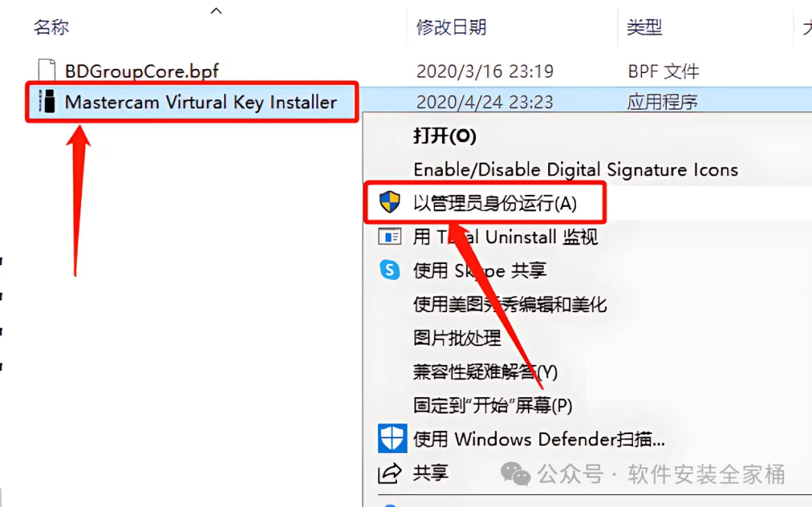Click the 类型 column header
The width and height of the screenshot is (812, 507).
click(644, 27)
